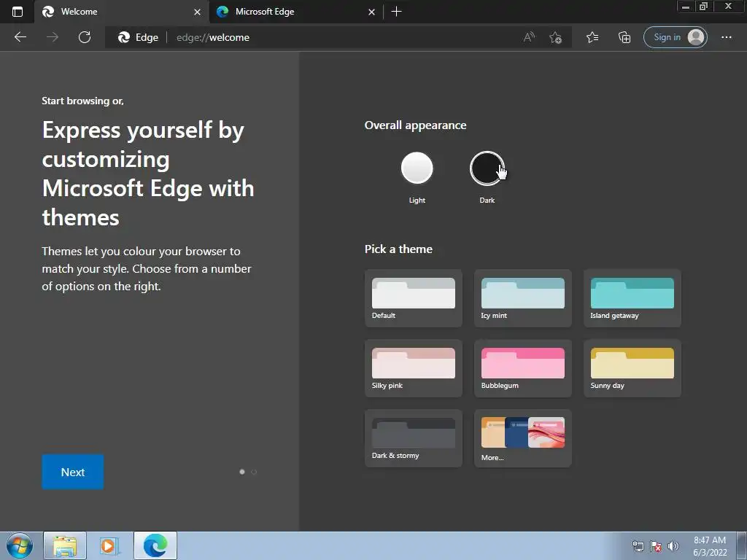Click the profile avatar in Sign in
This screenshot has height=560, width=747.
click(696, 37)
